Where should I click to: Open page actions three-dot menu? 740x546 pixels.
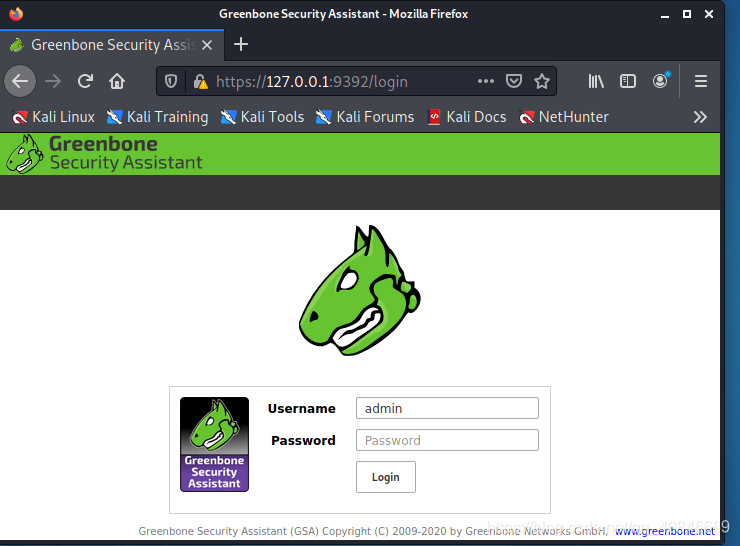(486, 81)
